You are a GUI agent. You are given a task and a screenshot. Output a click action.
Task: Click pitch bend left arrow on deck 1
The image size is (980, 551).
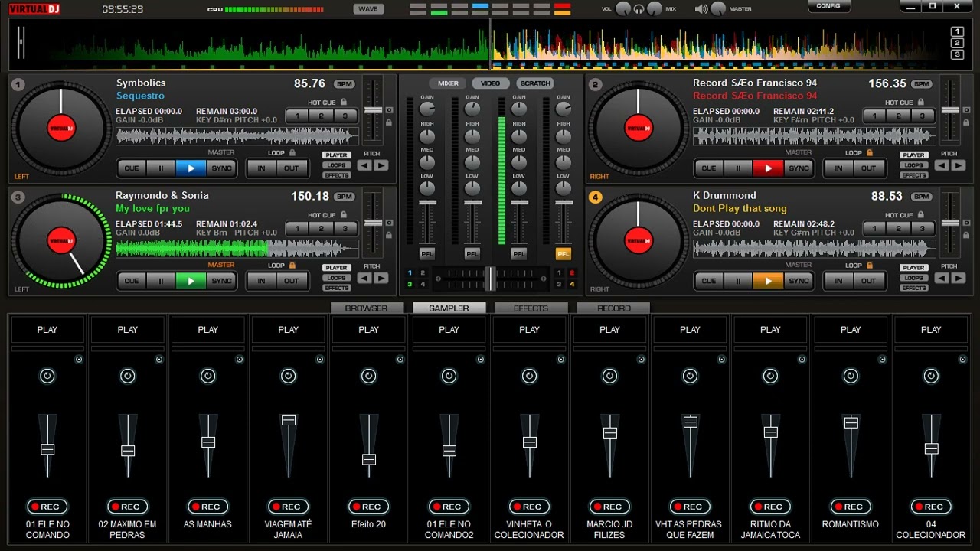click(364, 165)
